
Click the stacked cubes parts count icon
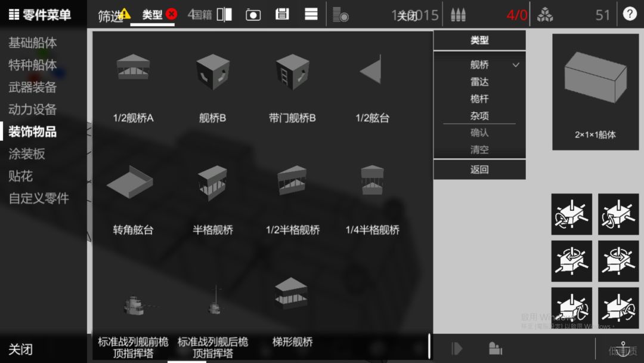click(544, 15)
